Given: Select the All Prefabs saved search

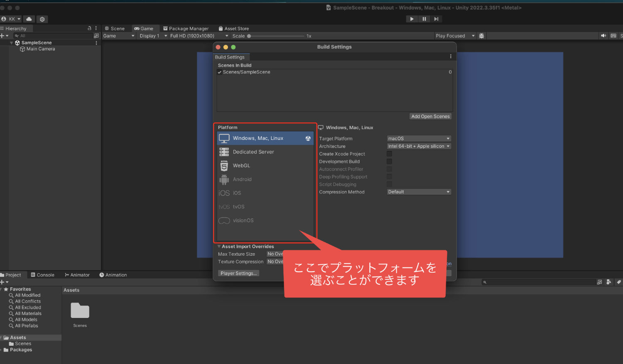Looking at the screenshot, I should (x=24, y=326).
